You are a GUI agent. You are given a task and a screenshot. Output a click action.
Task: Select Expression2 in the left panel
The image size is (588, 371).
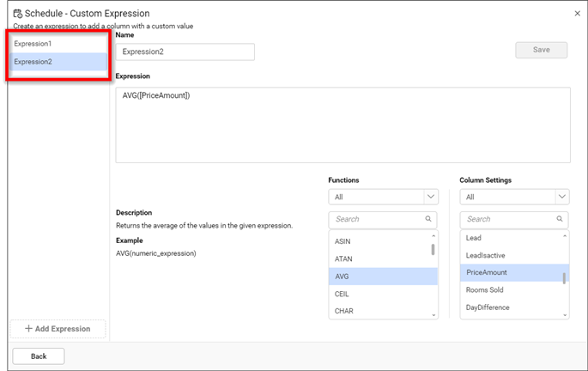(x=58, y=62)
